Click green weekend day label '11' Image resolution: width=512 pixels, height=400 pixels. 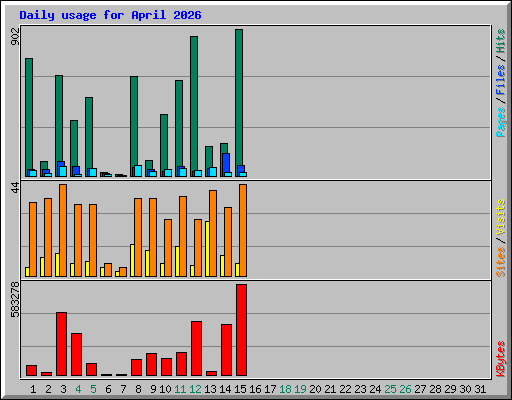[x=180, y=389]
